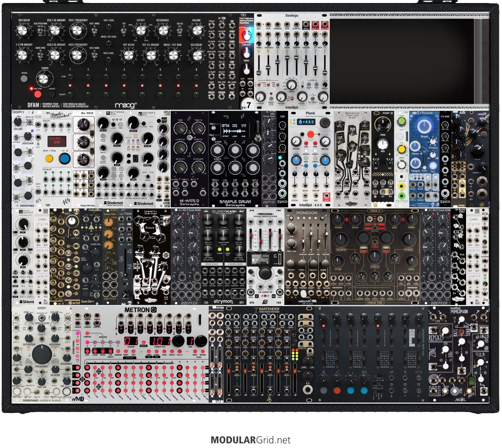This screenshot has width=502, height=448.
Task: Click the red button on the RYK M185 sequencer
Action: (x=337, y=390)
